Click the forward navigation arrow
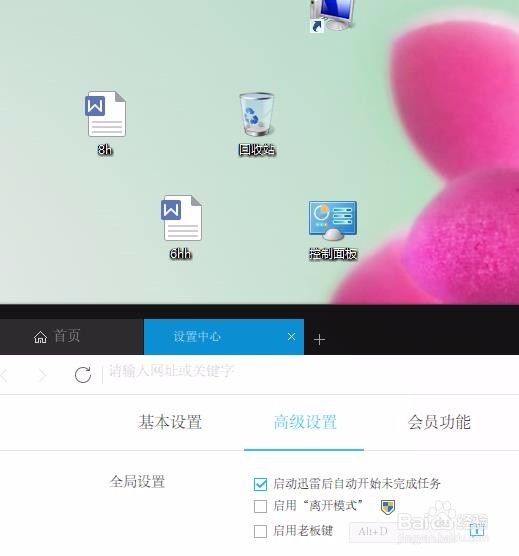The image size is (519, 556). coord(43,375)
